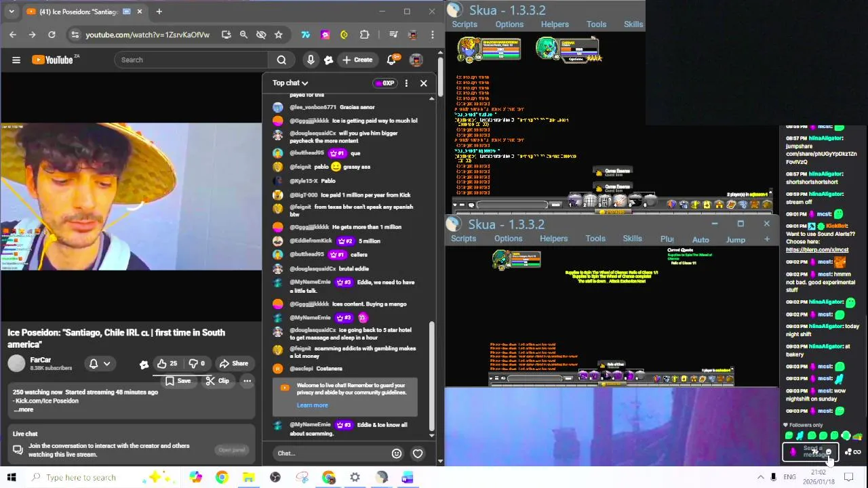Viewport: 868px width, 488px height.
Task: Open Settings gear from the taskbar
Action: 355,477
